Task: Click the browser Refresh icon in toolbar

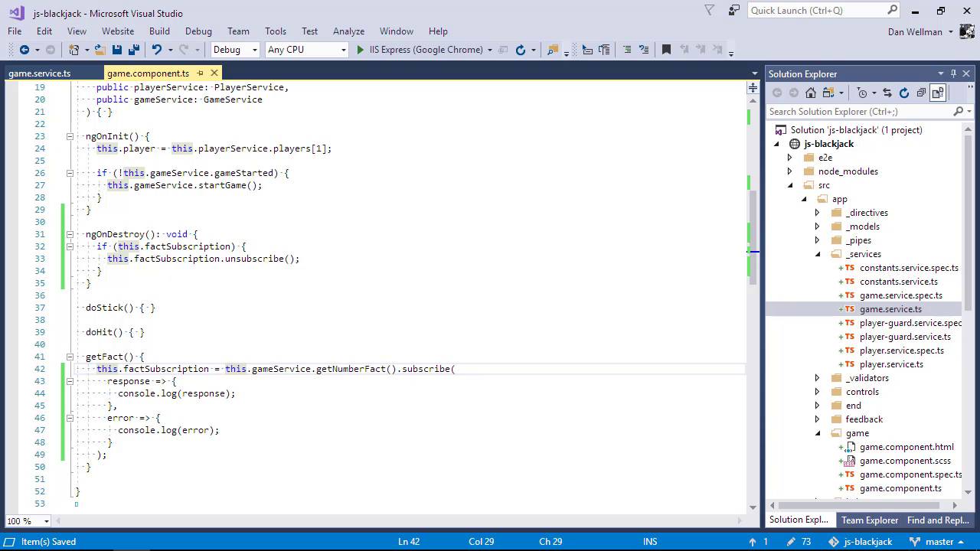Action: point(521,50)
